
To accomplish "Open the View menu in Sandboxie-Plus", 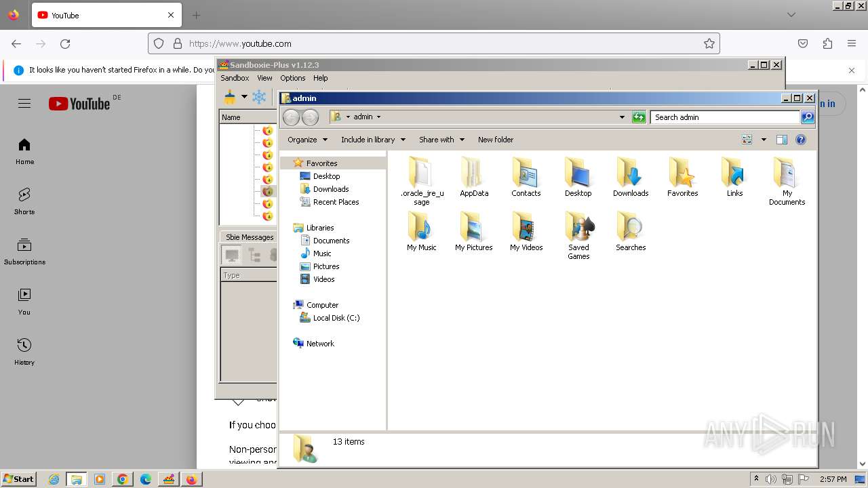I will tap(264, 78).
